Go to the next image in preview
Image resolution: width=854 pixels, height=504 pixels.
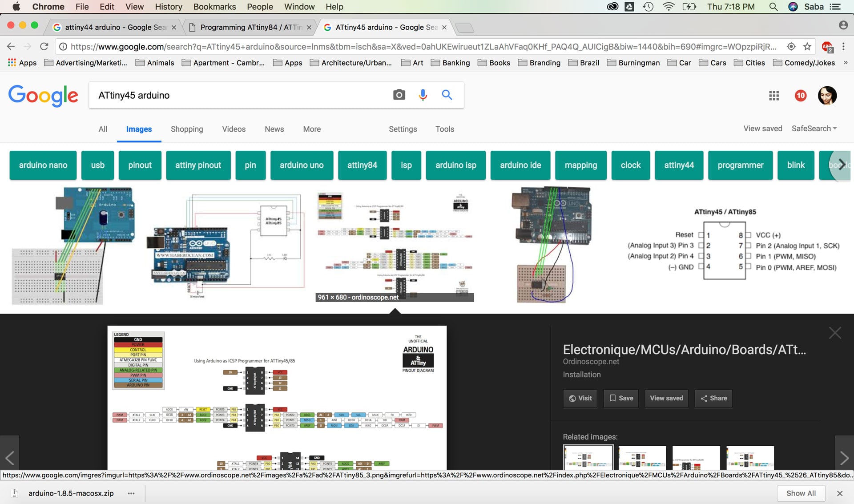(844, 457)
